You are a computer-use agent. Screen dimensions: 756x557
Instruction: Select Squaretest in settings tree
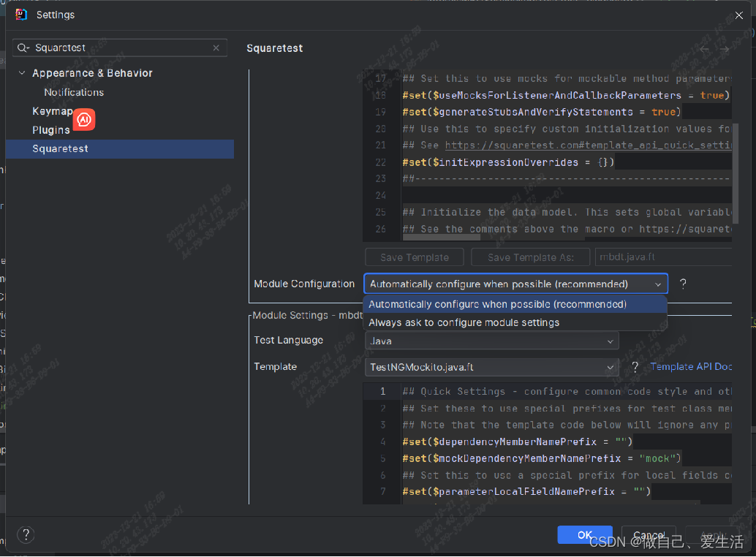(x=120, y=149)
